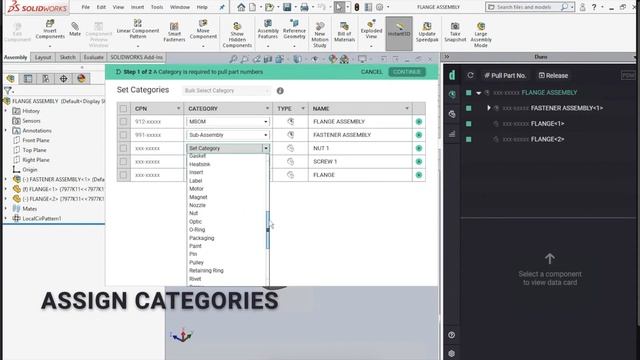Open the Bulk Select Category dropdown
This screenshot has height=360, width=640.
point(226,91)
